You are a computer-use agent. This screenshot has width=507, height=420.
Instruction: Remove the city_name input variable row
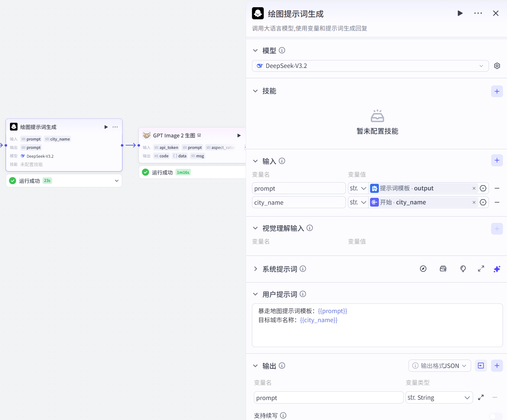pos(497,203)
